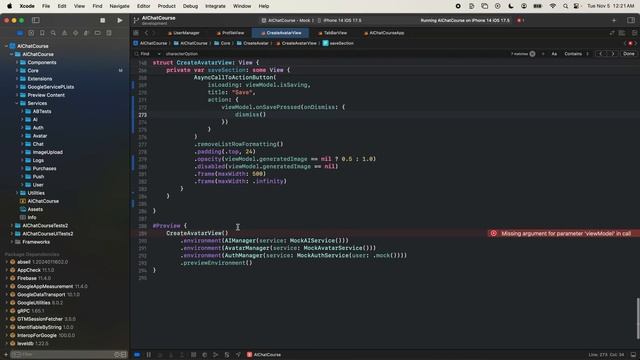Expand the Purchases folder
The width and height of the screenshot is (640, 360).
(22, 169)
